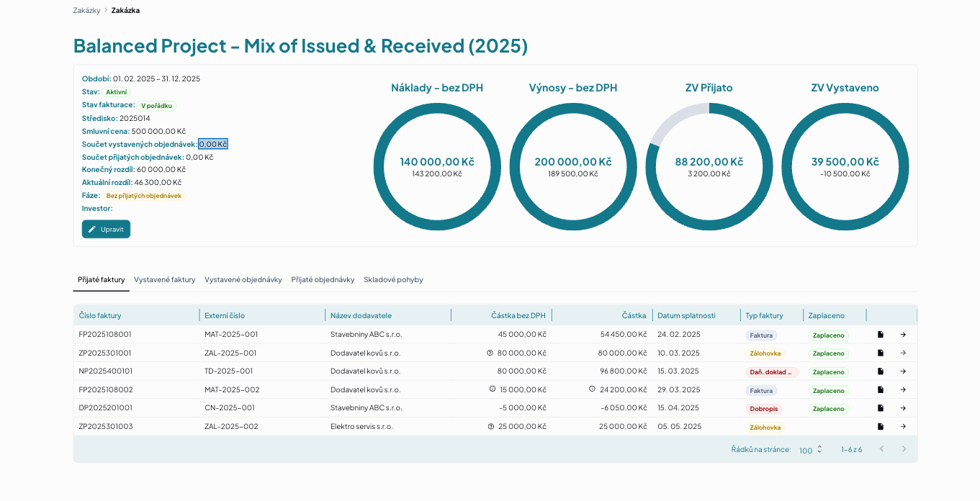Click help icon beside 25 000,00 Kč amount
The image size is (980, 501).
click(491, 426)
